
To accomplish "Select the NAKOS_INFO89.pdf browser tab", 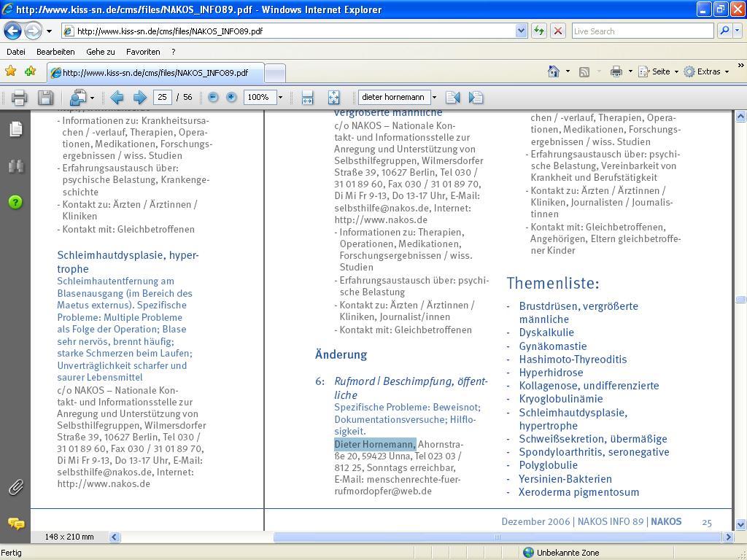I will coord(155,73).
